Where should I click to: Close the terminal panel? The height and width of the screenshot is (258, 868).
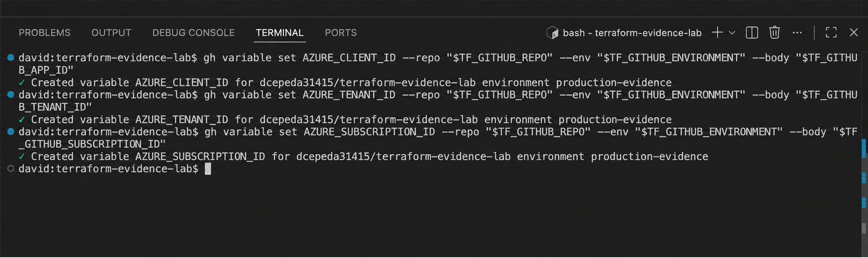[x=854, y=33]
